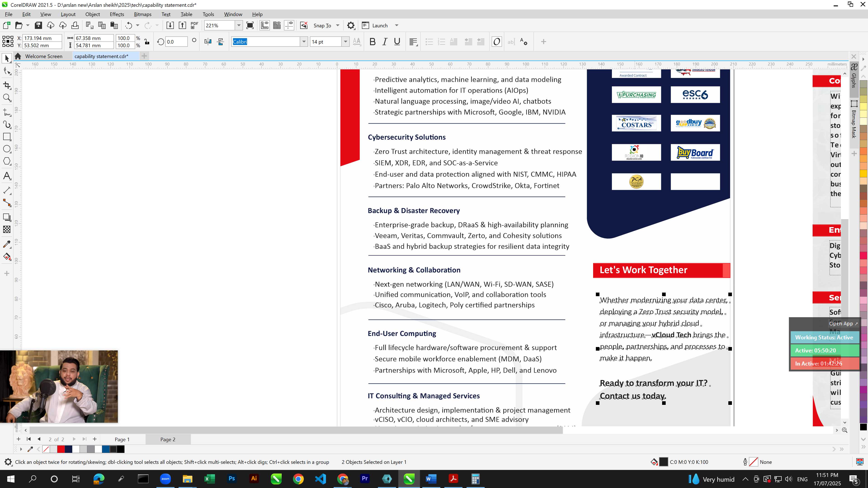Switch to Welcome Screen tab
Image resolution: width=868 pixels, height=488 pixels.
coord(44,56)
